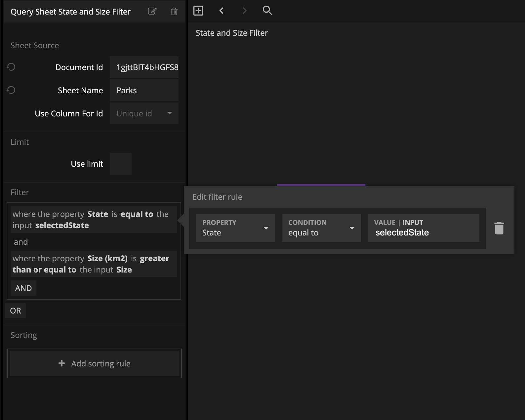Open the Use Column For Id dropdown
This screenshot has height=420, width=525.
coord(144,113)
